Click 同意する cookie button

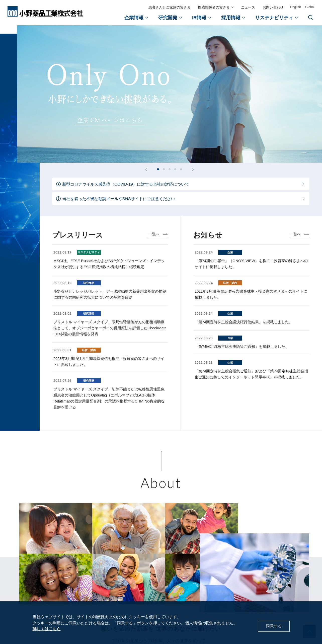(274, 626)
